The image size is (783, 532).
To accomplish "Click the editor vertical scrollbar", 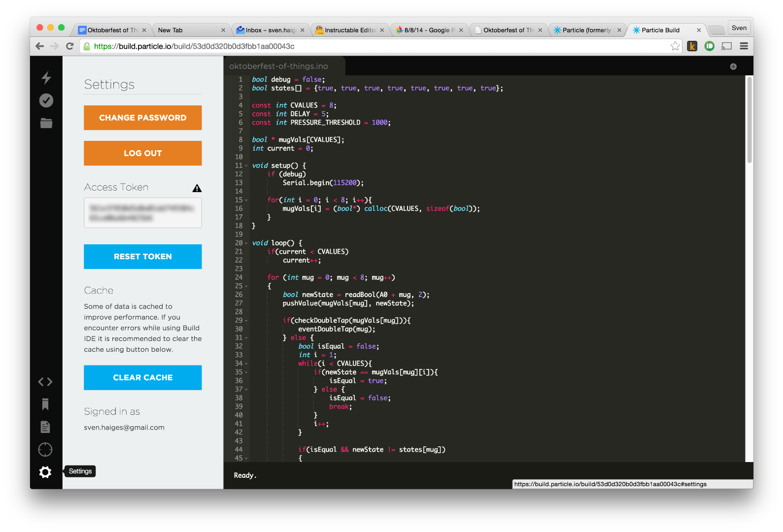I will coord(749,120).
